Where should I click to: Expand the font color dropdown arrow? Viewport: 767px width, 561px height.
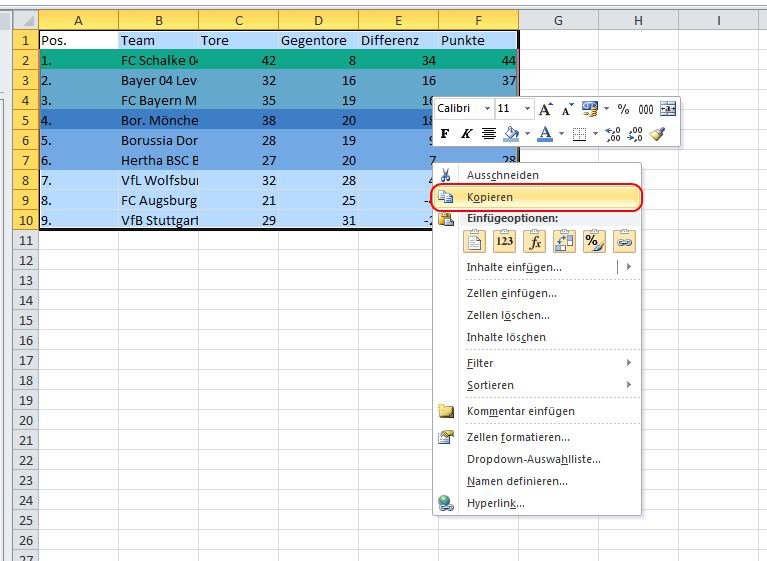[561, 134]
